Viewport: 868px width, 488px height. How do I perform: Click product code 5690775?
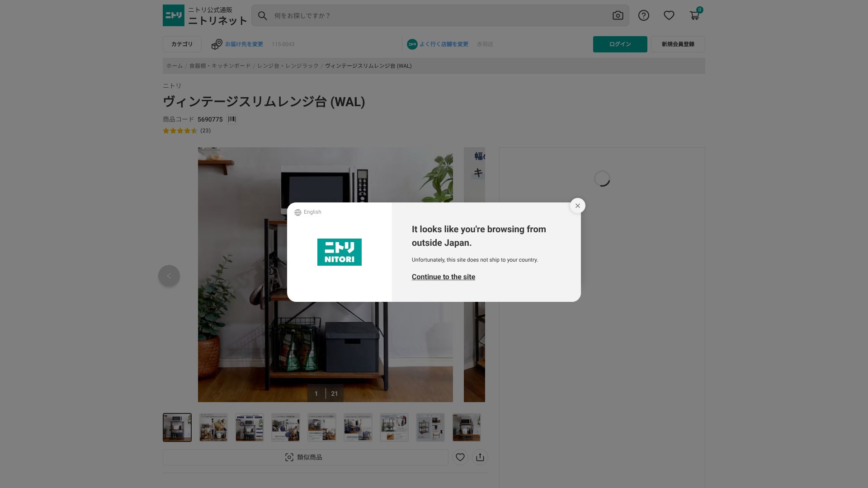210,119
